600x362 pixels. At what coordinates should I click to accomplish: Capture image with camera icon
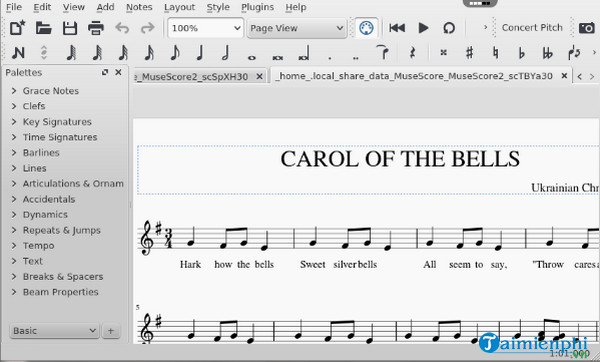(586, 28)
